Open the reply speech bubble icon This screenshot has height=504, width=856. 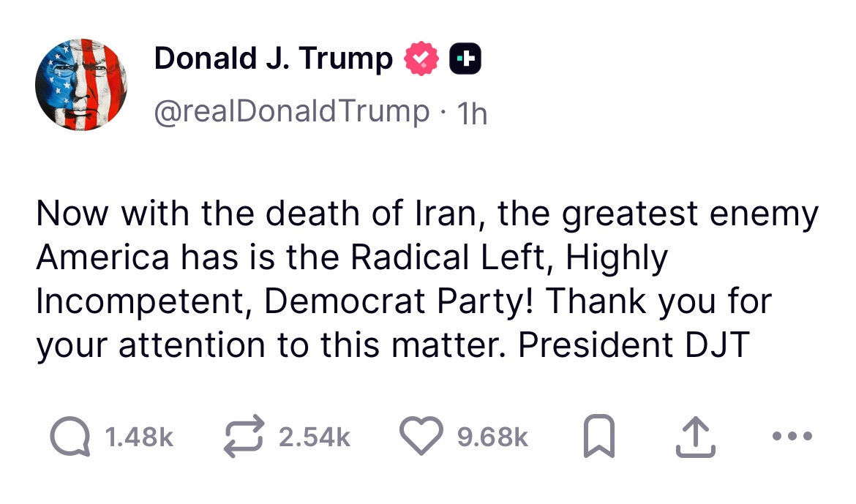70,437
